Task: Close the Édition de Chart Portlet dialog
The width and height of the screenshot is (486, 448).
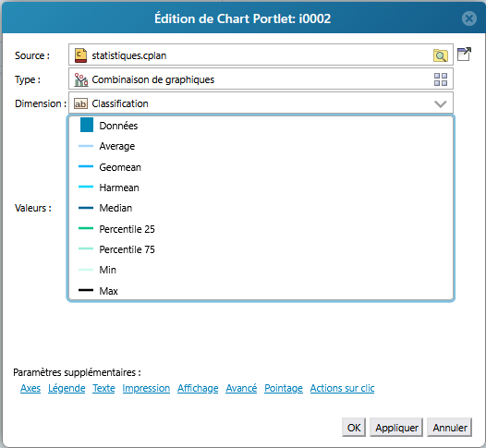Action: (x=469, y=18)
